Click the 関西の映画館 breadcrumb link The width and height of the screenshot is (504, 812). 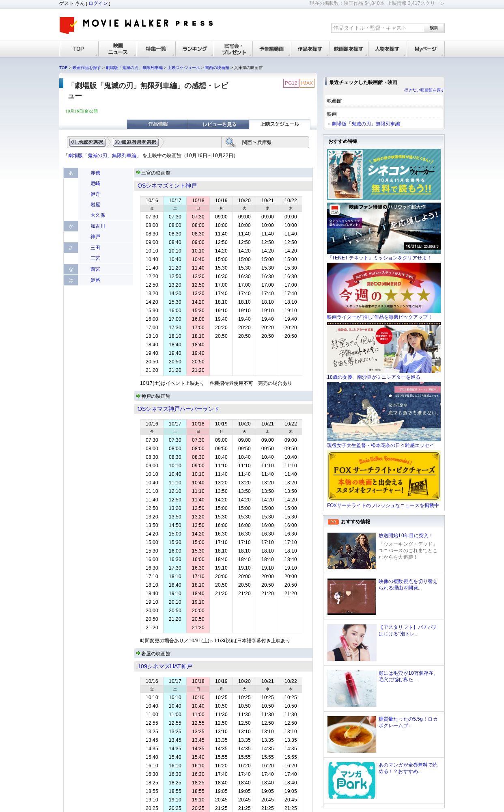(x=217, y=68)
